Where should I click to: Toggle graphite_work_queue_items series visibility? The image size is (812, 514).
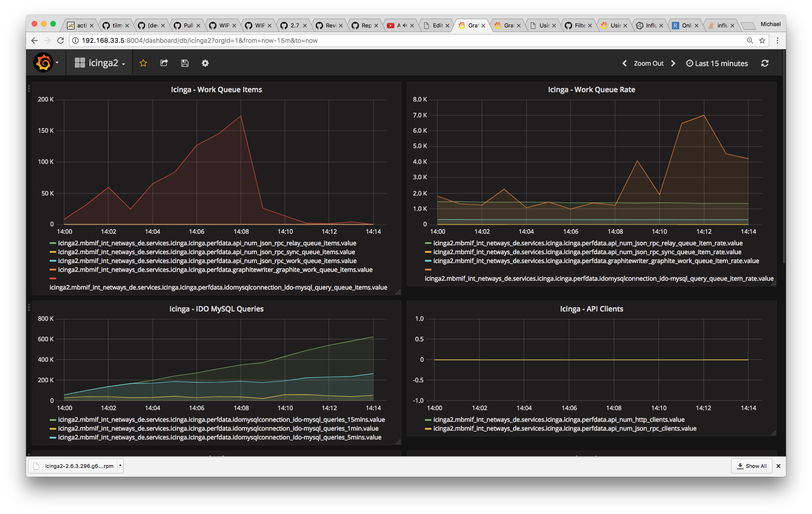(215, 270)
